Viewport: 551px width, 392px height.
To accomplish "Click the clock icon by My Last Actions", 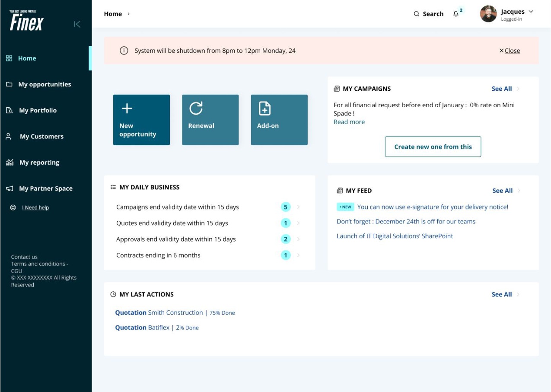I will pyautogui.click(x=113, y=294).
